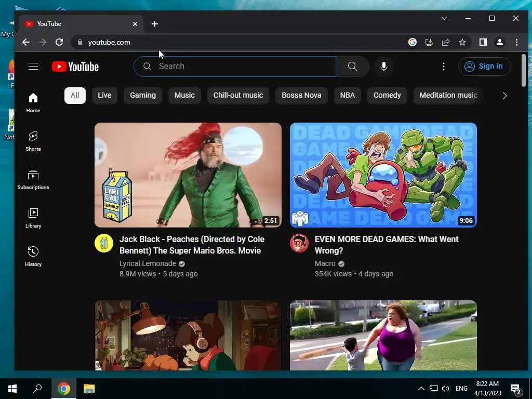Viewport: 532px width, 399px height.
Task: Click the Sign in button
Action: (x=484, y=66)
